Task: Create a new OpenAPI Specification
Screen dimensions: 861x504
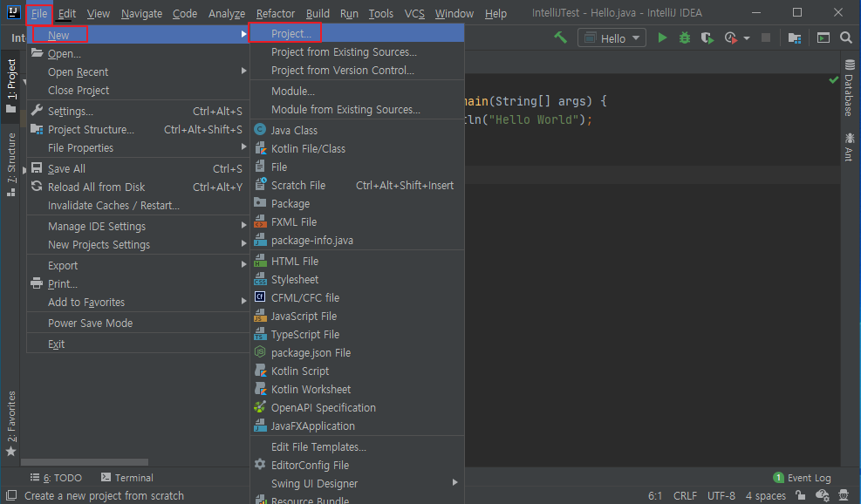Action: (357, 407)
